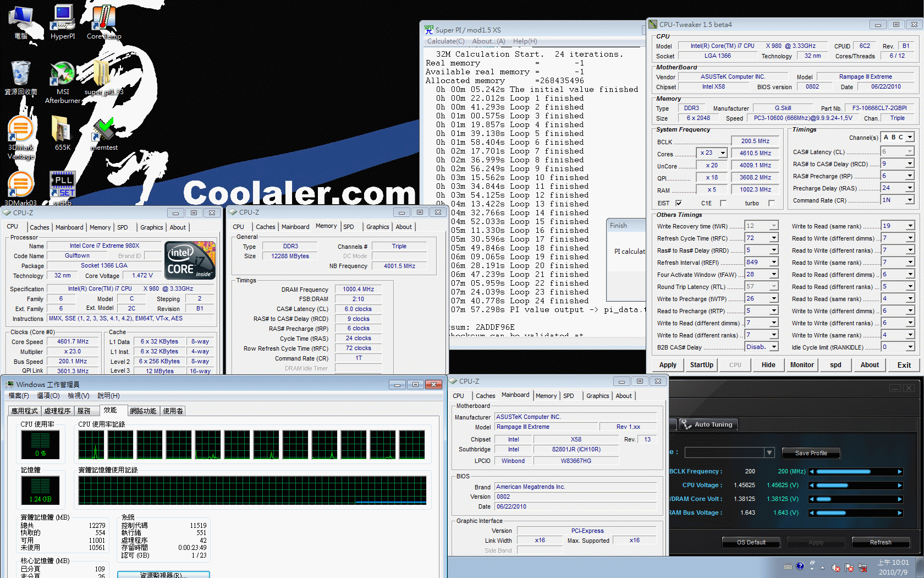This screenshot has width=924, height=578.
Task: Open the SPD tab in Memory CPU-Z window
Action: 349,227
